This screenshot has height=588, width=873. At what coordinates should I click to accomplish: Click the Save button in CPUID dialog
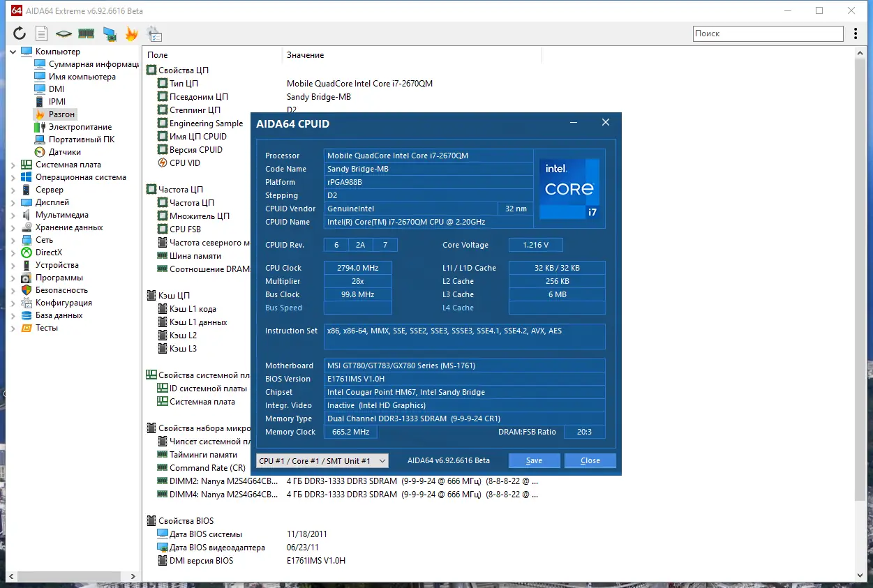coord(534,460)
